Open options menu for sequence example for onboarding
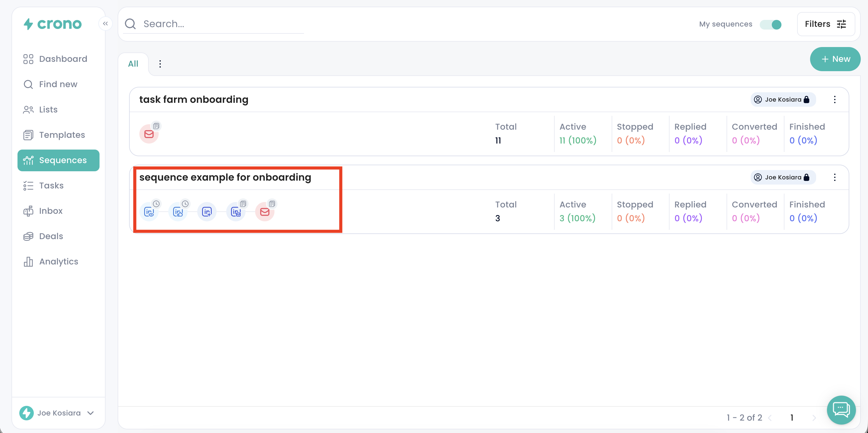 click(x=835, y=177)
